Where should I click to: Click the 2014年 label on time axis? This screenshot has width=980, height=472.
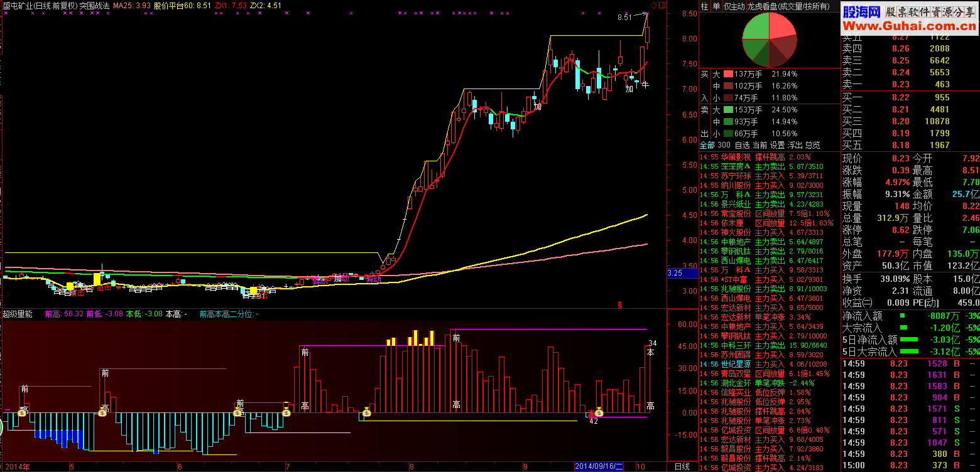pyautogui.click(x=16, y=467)
